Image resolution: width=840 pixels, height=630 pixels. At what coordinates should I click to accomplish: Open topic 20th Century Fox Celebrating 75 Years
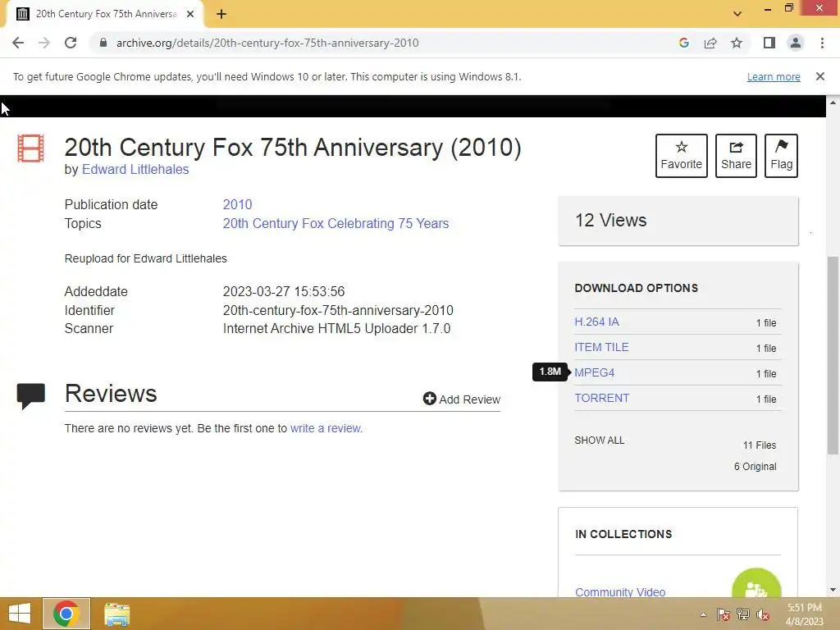tap(336, 223)
